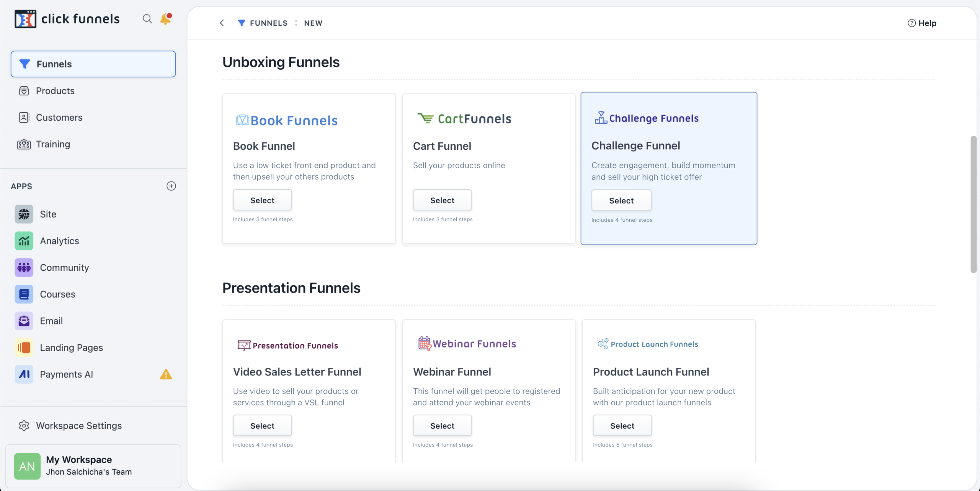Add an app with plus icon
The height and width of the screenshot is (491, 980).
click(x=171, y=186)
